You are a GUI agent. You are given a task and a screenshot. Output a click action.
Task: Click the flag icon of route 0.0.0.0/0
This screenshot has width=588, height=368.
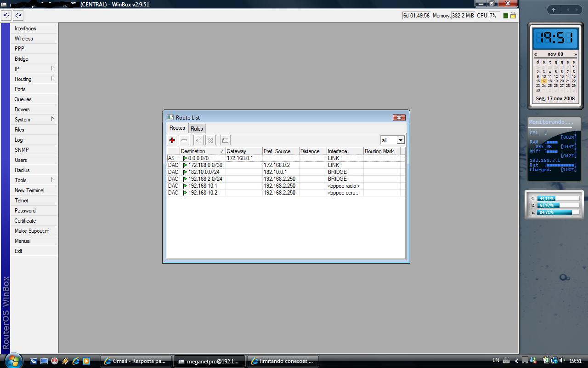coord(185,158)
